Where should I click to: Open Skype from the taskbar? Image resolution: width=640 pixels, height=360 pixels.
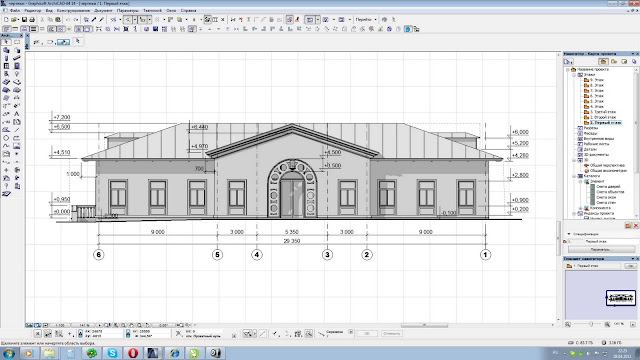coord(112,353)
